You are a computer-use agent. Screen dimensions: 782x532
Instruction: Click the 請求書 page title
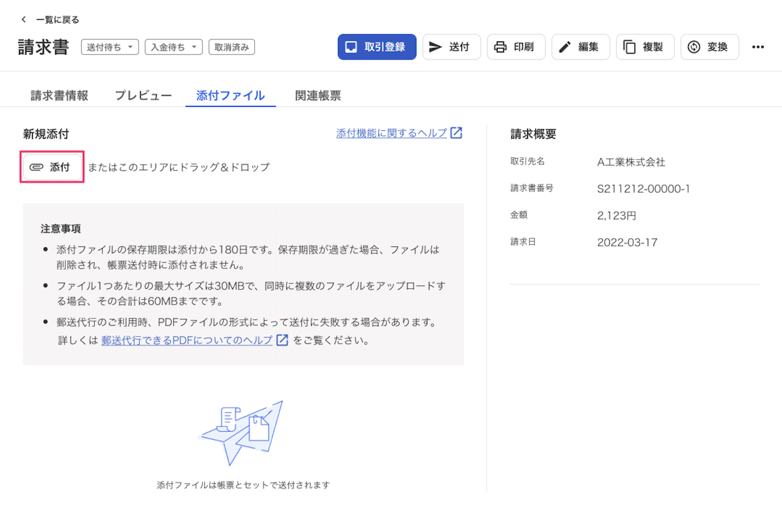(x=43, y=47)
